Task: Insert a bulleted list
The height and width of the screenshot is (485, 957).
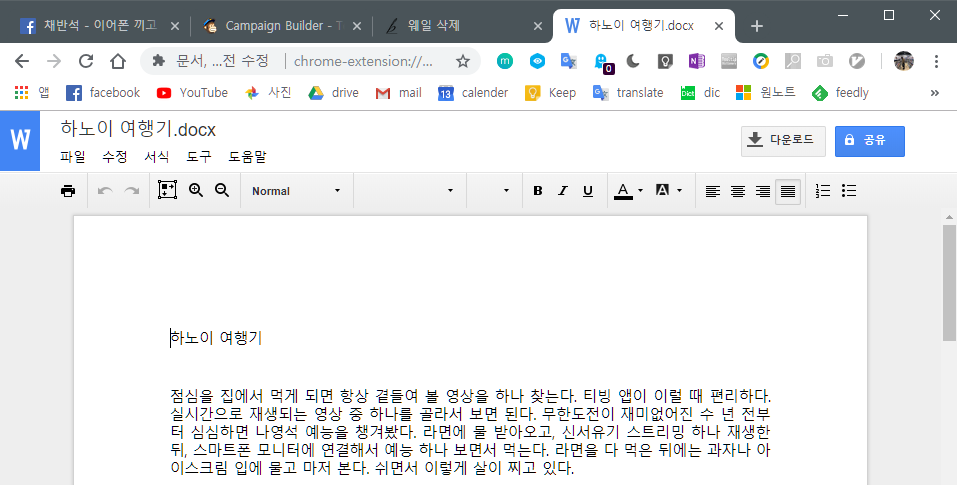Action: click(x=849, y=191)
